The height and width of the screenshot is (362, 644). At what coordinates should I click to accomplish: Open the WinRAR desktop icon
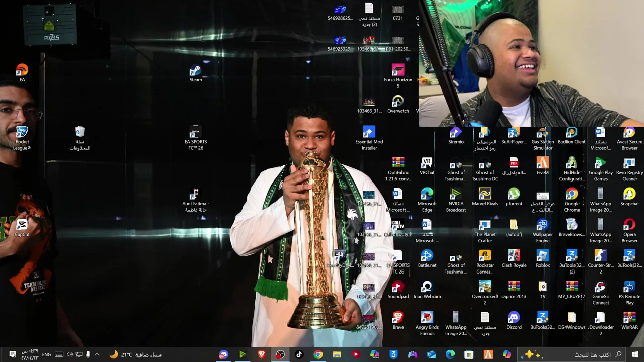[x=629, y=320]
